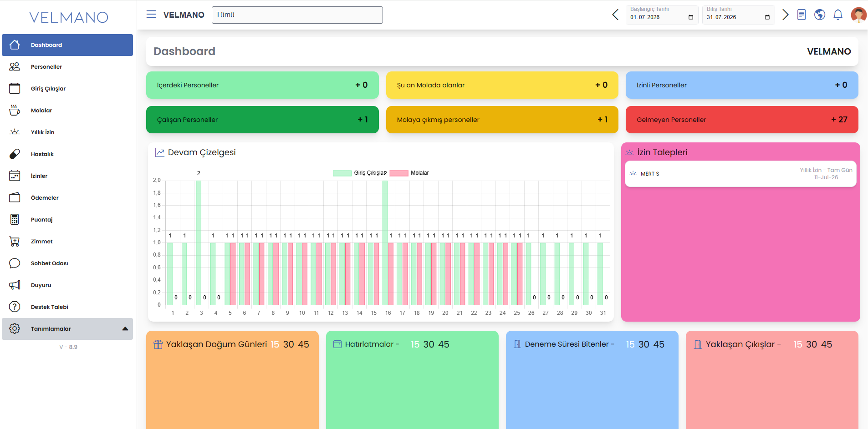Click the document report icon in header

tap(802, 15)
